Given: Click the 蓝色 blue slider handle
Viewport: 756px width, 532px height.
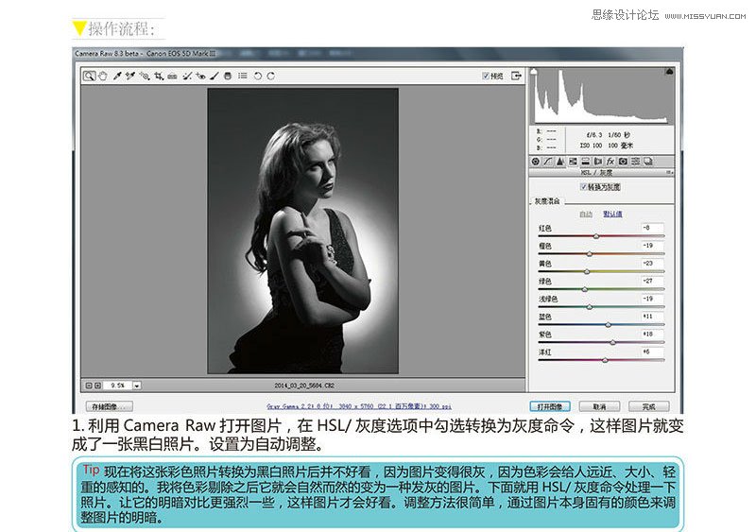Looking at the screenshot, I should [x=608, y=325].
